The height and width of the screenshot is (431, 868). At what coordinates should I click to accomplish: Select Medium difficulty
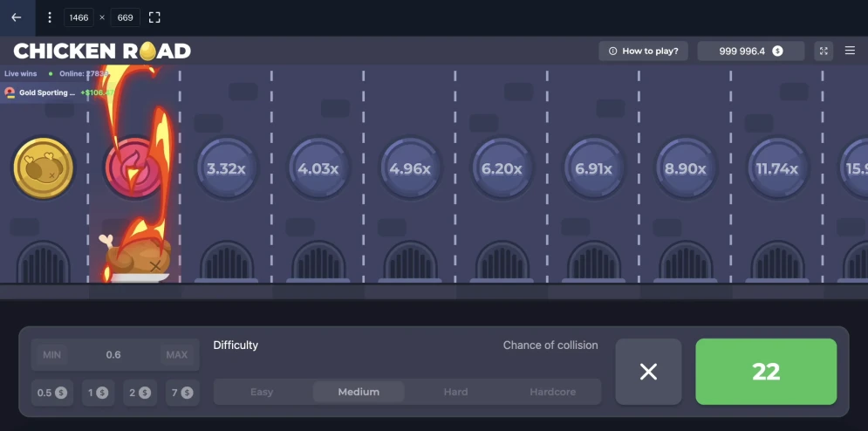(x=359, y=392)
